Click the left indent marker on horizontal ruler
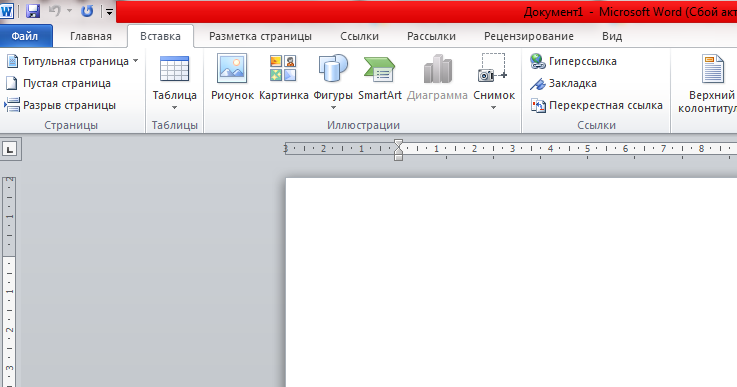Screen dimensions: 737x387 point(399,158)
